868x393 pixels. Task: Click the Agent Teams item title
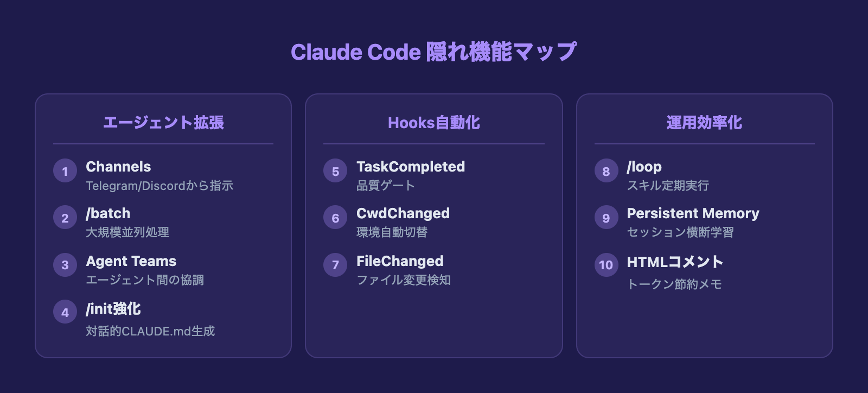[x=131, y=261]
